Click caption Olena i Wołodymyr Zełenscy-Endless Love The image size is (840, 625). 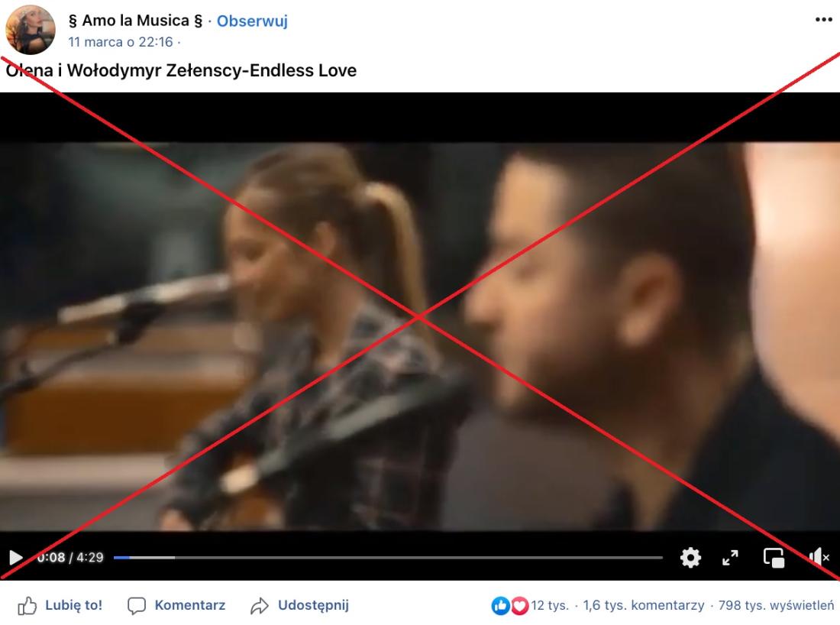(181, 70)
